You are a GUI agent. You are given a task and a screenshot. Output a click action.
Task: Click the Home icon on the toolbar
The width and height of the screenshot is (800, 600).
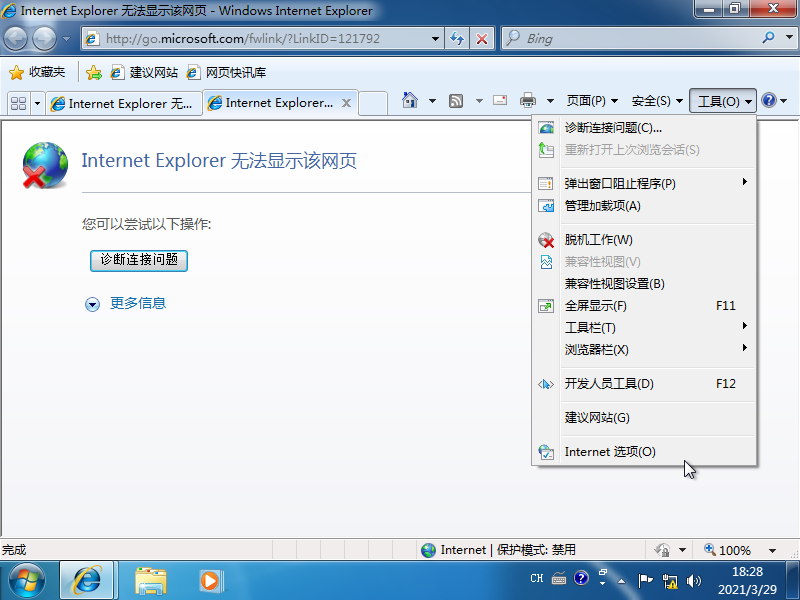pyautogui.click(x=408, y=101)
